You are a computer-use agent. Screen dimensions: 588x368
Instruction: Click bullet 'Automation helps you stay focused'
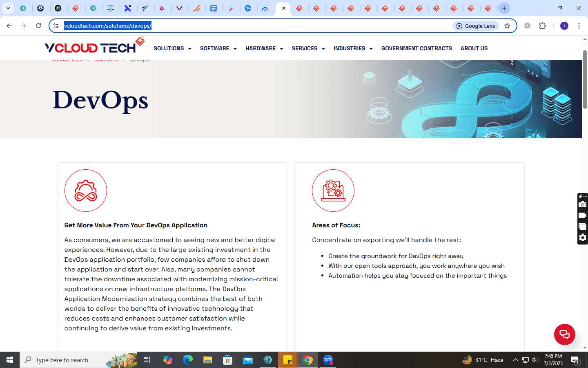click(x=417, y=276)
